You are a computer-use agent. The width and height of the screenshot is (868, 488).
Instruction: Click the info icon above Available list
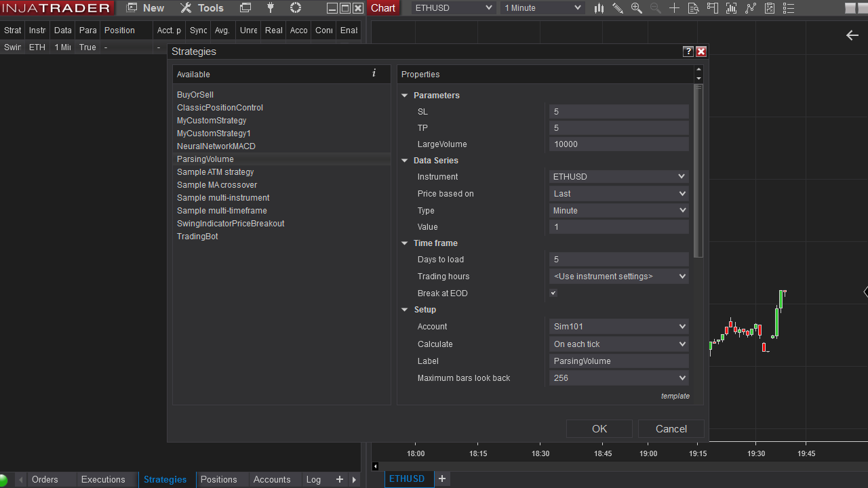[374, 73]
